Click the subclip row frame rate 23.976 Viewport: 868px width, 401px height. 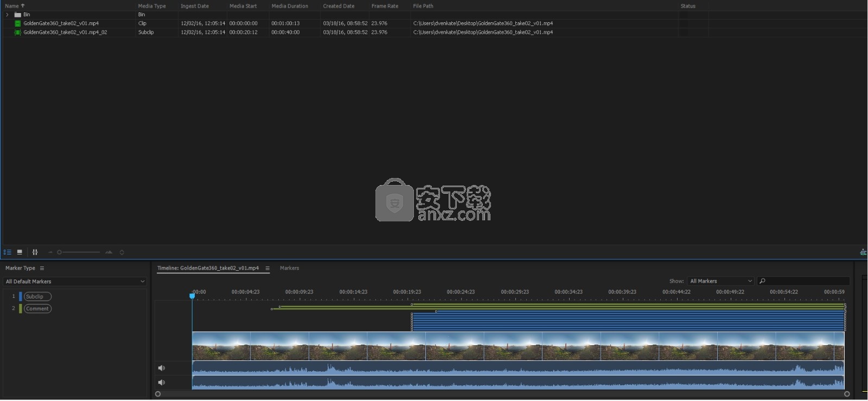(379, 32)
